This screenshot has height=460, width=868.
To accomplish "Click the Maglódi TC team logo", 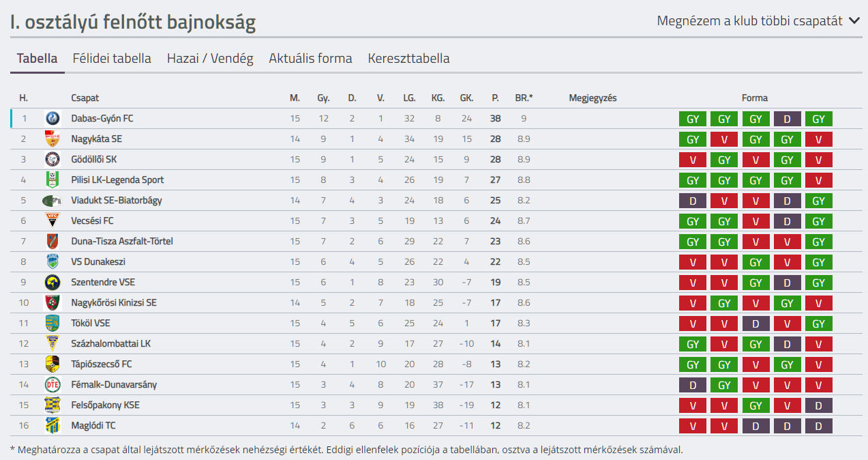I will tap(53, 425).
